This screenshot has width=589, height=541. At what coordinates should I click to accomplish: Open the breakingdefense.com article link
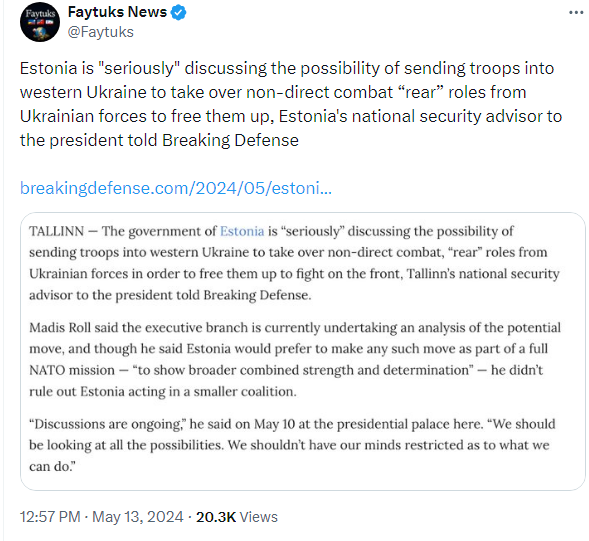(x=176, y=188)
